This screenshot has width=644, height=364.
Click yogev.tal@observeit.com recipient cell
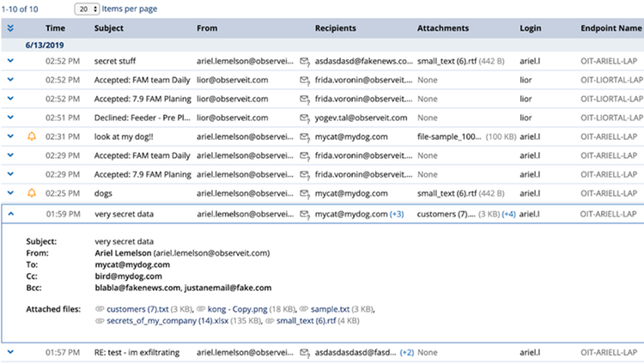point(361,118)
